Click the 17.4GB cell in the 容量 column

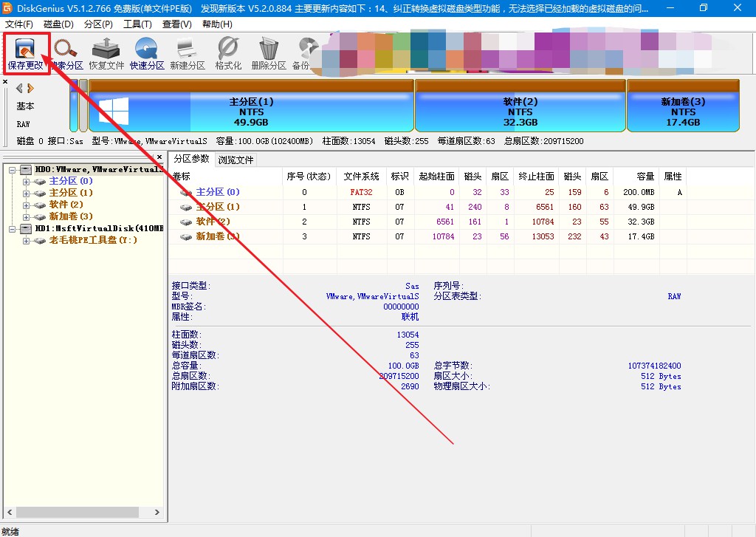coord(641,236)
